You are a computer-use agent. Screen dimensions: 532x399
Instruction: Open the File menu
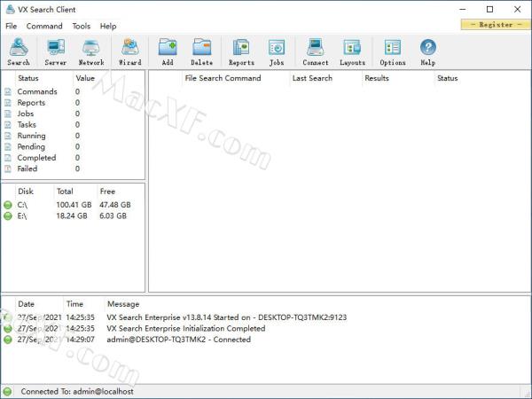(x=12, y=26)
